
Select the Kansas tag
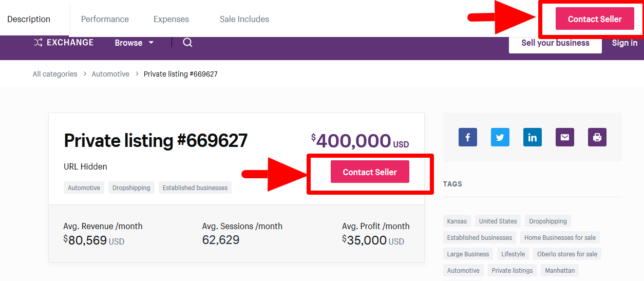(x=457, y=221)
